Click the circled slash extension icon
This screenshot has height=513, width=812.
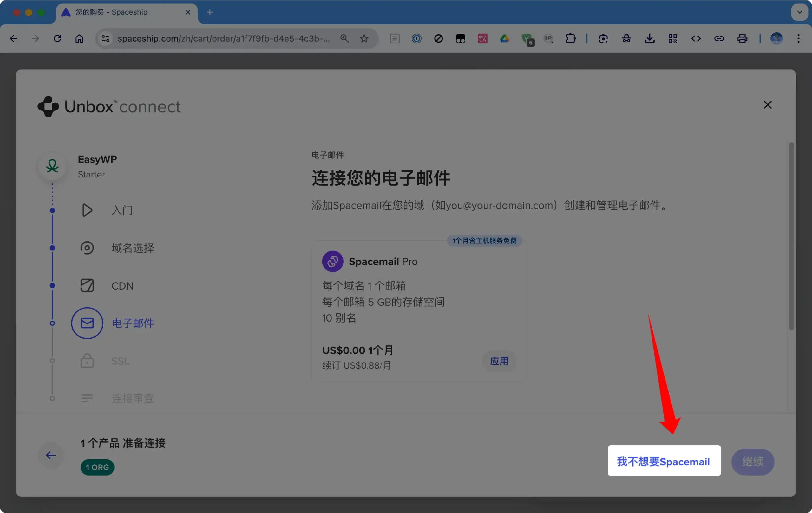pos(438,38)
